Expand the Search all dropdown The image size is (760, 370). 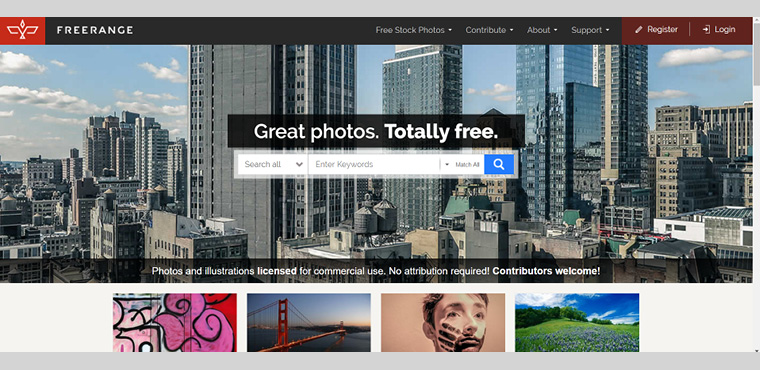(x=273, y=164)
